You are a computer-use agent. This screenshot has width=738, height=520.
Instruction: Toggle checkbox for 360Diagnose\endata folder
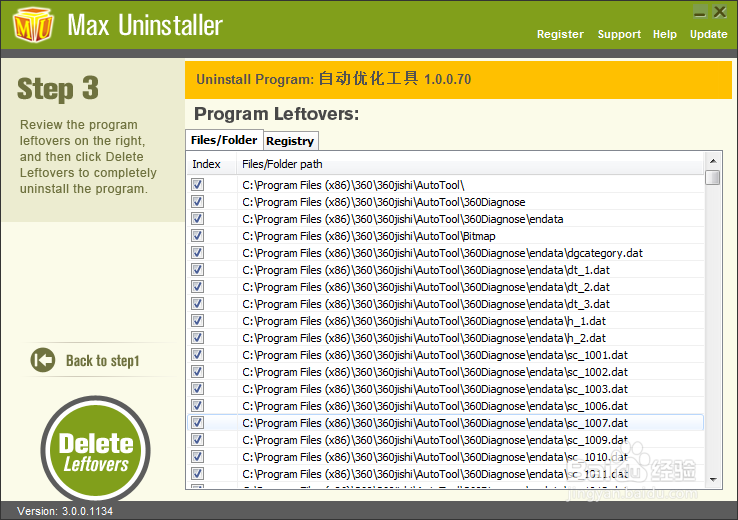tap(198, 218)
